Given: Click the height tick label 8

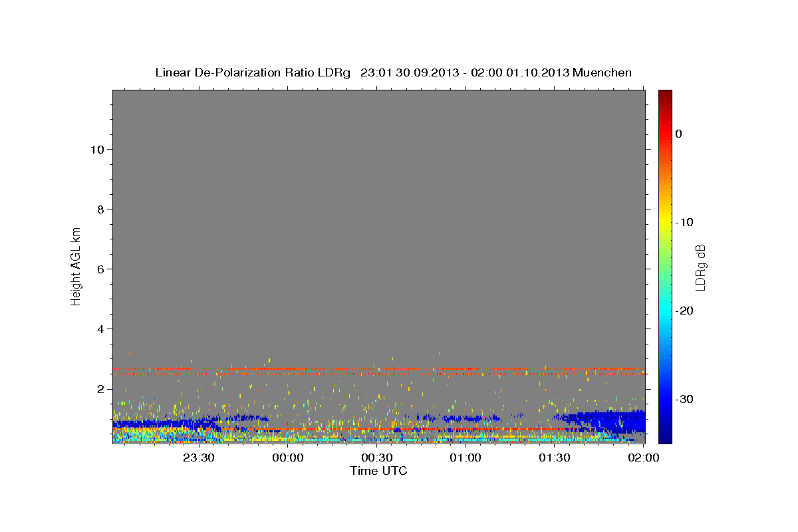Looking at the screenshot, I should (100, 209).
